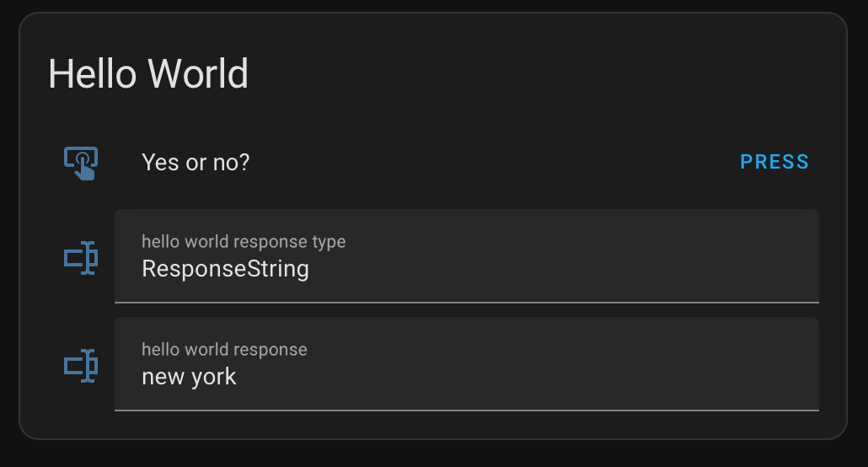Image resolution: width=868 pixels, height=467 pixels.
Task: Click the word 'World' in the card heading
Action: pos(198,73)
